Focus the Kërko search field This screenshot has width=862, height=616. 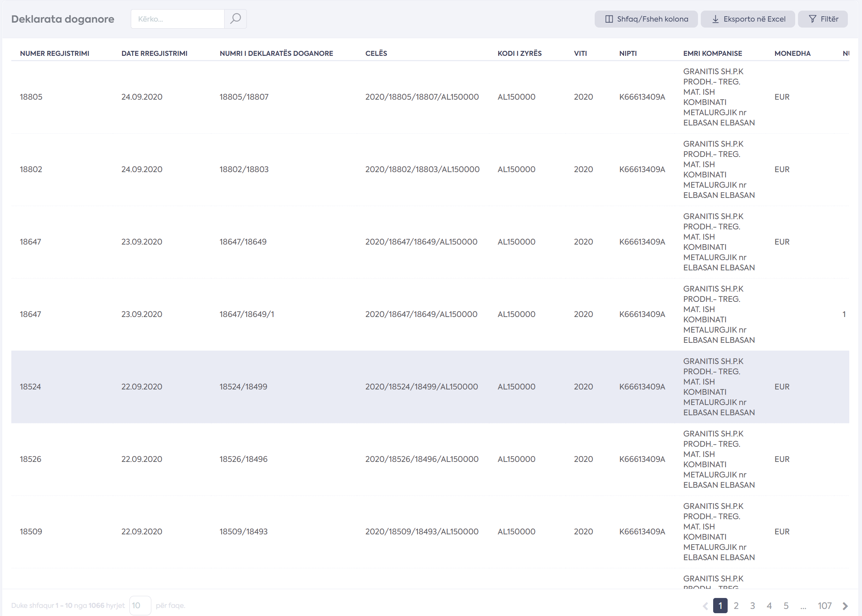177,19
